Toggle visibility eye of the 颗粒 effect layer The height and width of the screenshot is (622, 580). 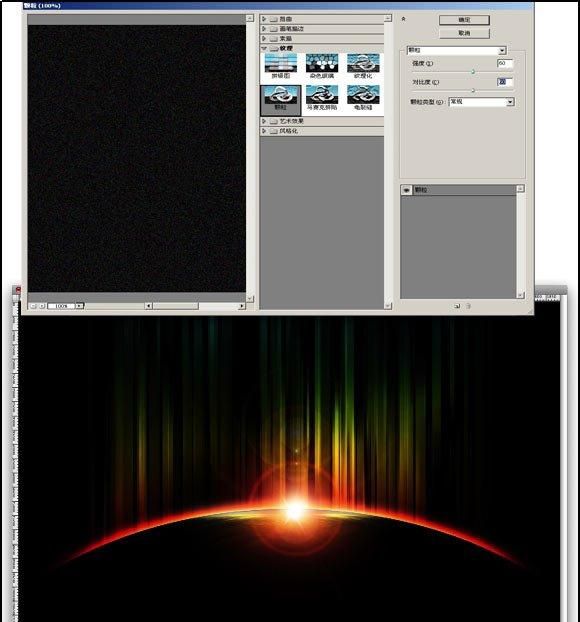(407, 190)
